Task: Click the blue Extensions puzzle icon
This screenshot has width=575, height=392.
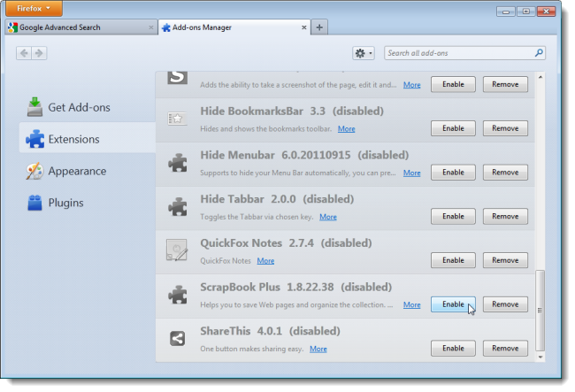Action: (x=34, y=139)
